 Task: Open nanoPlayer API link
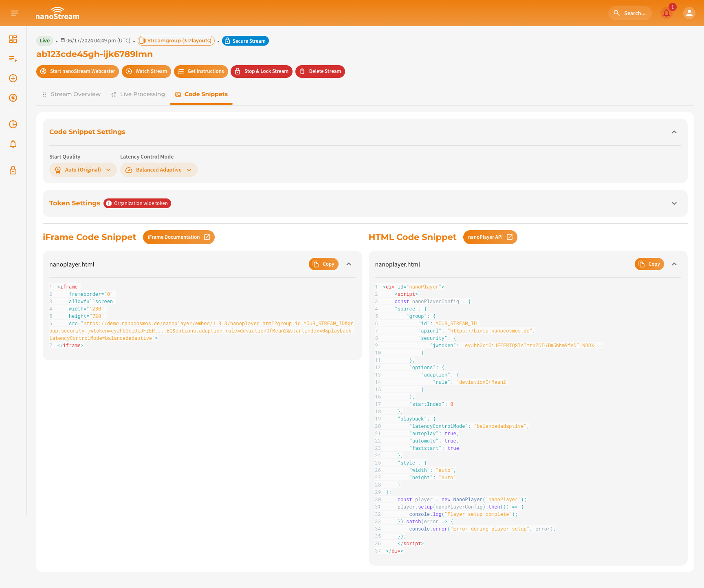click(490, 237)
